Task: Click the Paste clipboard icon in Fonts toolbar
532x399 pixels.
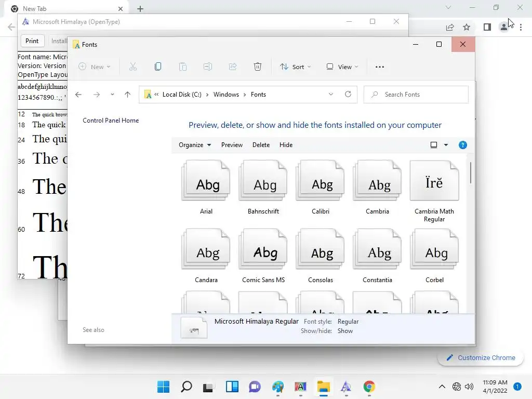Action: pos(183,67)
